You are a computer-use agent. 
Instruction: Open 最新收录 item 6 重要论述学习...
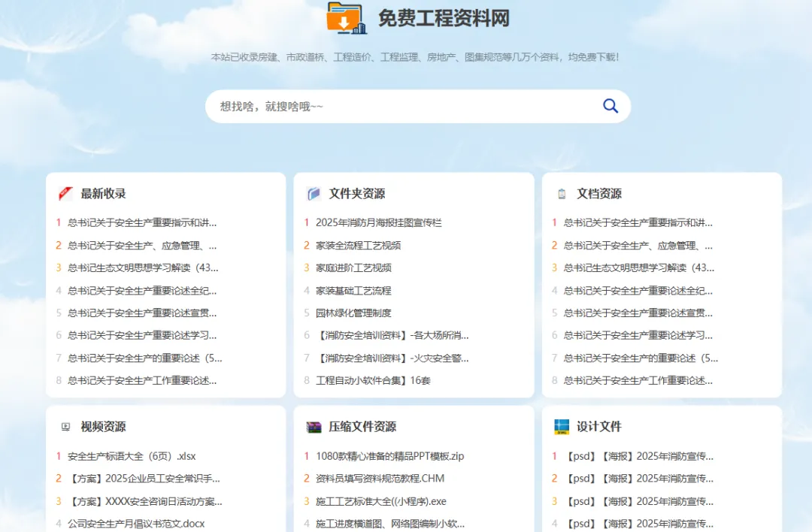(142, 335)
